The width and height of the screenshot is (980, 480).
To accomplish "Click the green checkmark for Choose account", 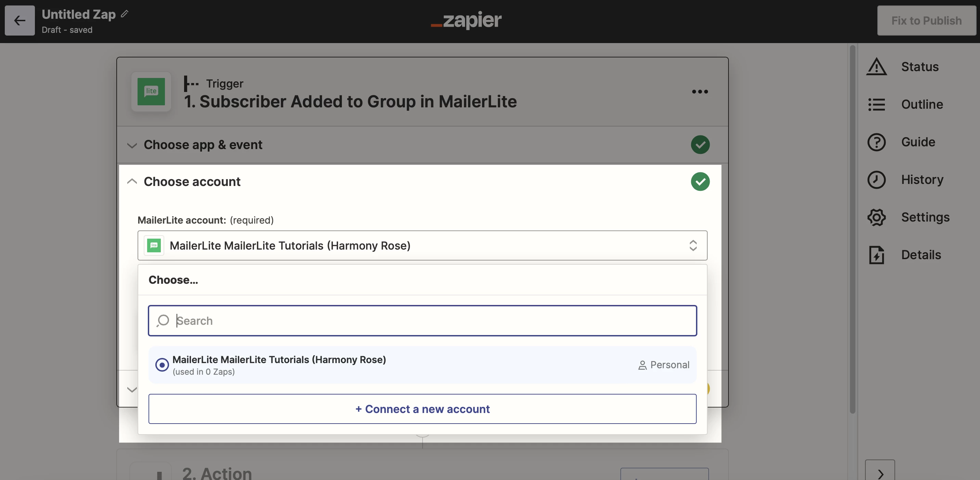I will point(700,182).
